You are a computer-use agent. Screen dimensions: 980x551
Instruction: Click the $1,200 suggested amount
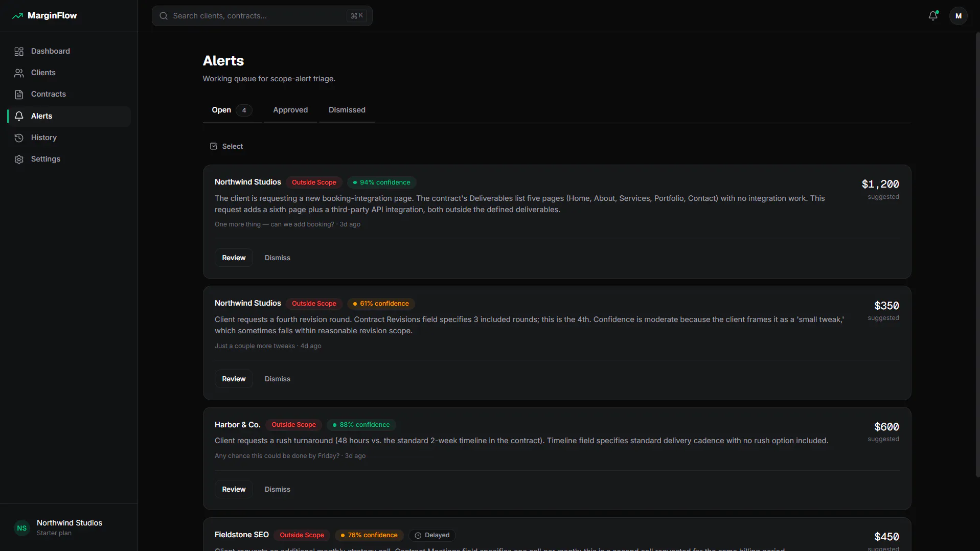[x=880, y=184]
